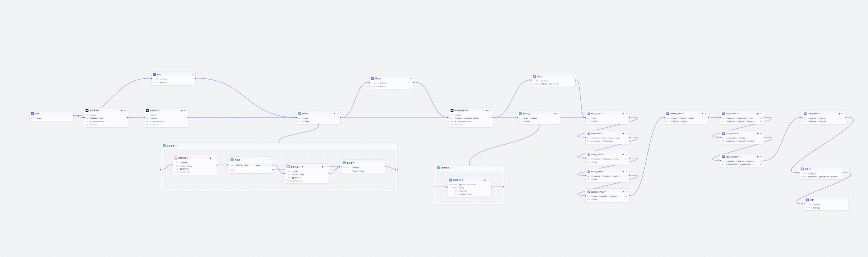Click play on the audio_infos node
The image size is (868, 257).
coord(623,172)
